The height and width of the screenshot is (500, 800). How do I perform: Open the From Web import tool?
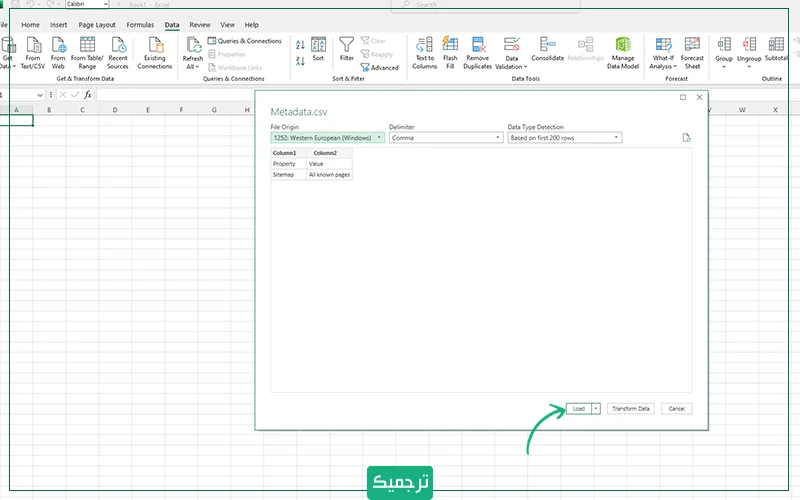58,53
